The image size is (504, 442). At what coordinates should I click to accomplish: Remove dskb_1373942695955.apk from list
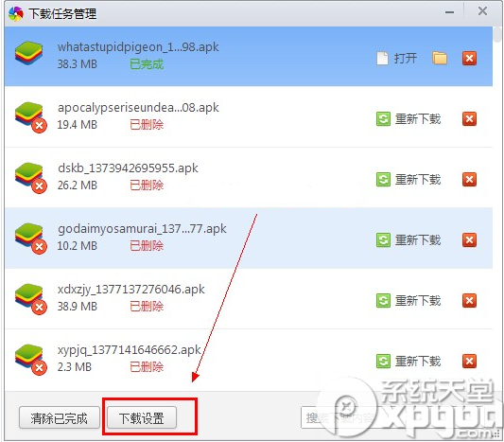point(469,179)
